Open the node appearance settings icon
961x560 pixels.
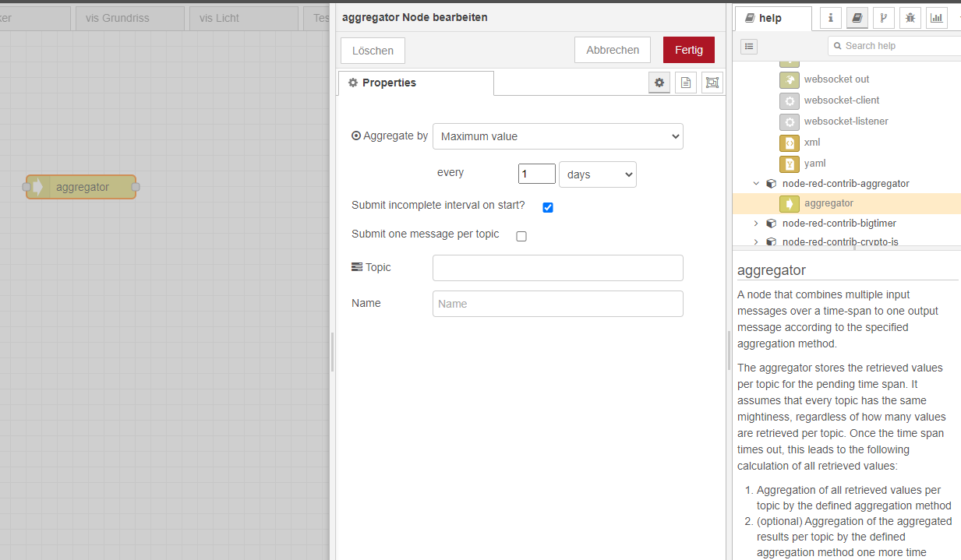pyautogui.click(x=712, y=83)
